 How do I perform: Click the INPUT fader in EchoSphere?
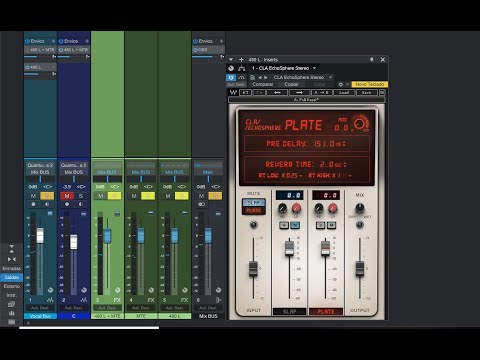pos(253,269)
